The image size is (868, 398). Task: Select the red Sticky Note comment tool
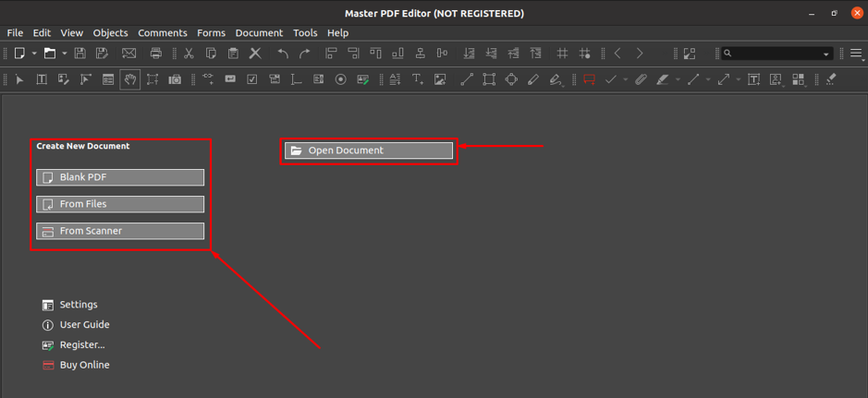pos(589,79)
